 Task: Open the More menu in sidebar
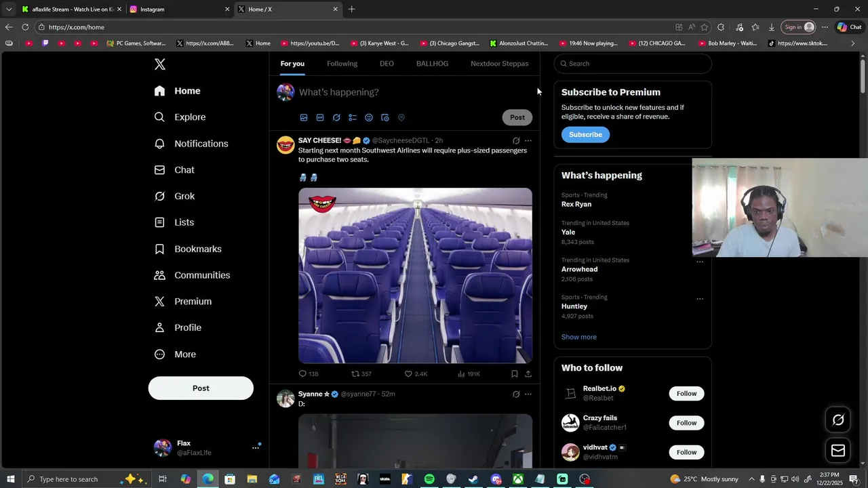[x=175, y=354]
